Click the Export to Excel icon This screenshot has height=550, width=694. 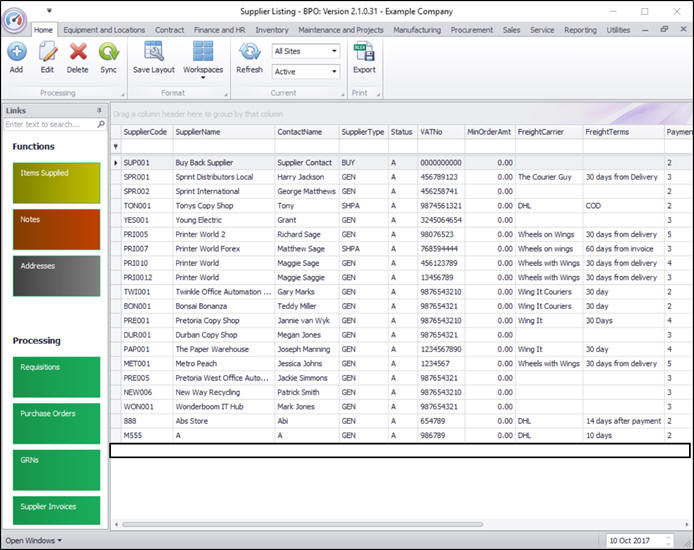364,52
